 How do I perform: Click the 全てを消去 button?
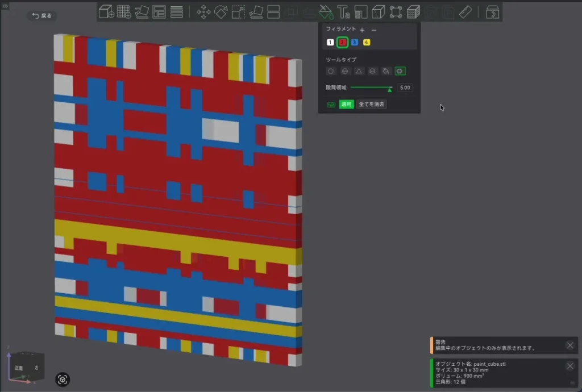[372, 104]
